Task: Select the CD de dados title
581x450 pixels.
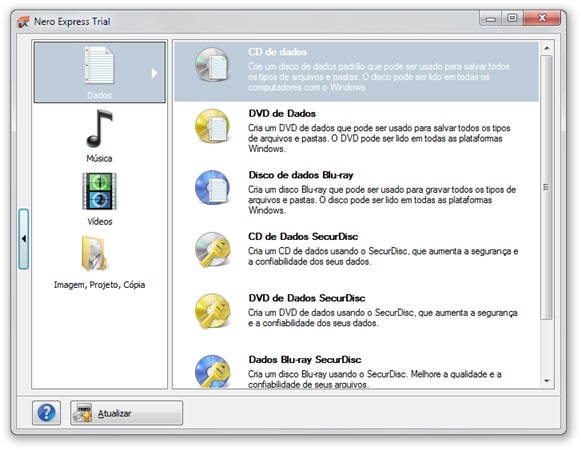Action: (278, 52)
